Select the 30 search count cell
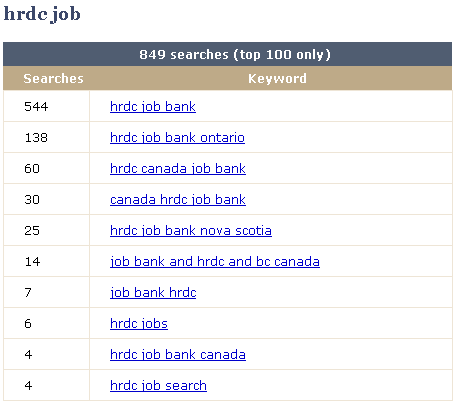This screenshot has width=456, height=401. [x=46, y=199]
